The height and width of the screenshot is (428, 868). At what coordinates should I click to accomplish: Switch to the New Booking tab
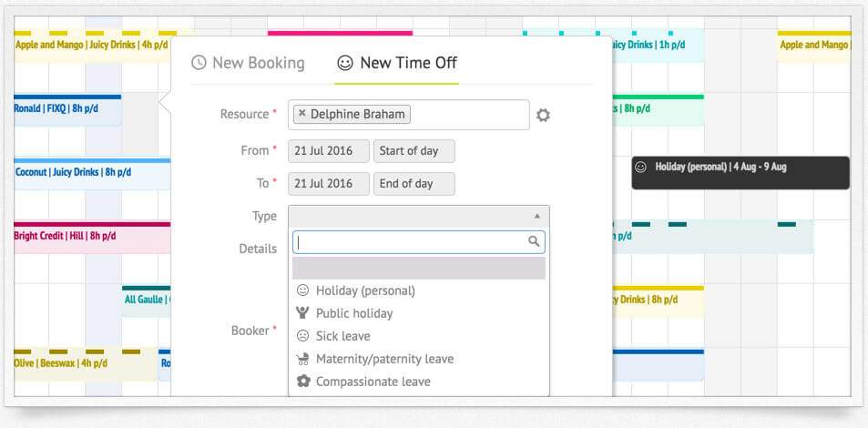(248, 63)
